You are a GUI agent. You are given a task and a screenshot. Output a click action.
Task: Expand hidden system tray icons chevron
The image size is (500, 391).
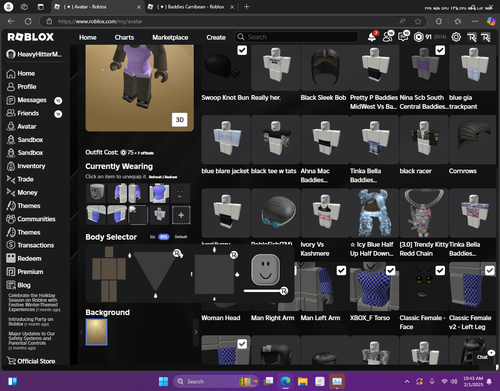click(407, 381)
